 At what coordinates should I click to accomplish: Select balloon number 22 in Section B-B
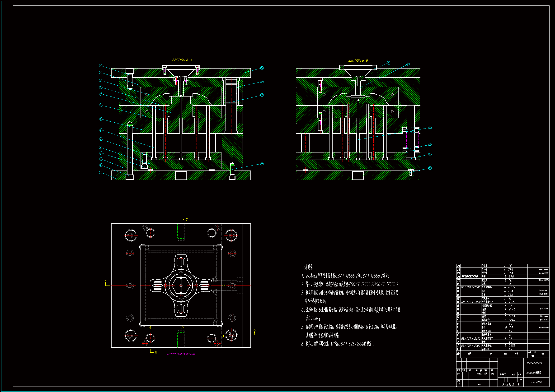click(x=430, y=128)
